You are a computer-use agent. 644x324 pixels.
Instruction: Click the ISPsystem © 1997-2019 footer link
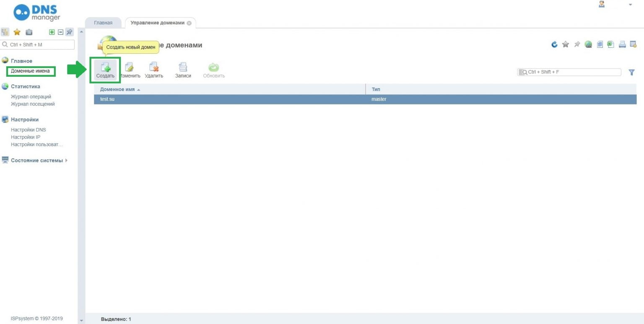[x=37, y=319]
